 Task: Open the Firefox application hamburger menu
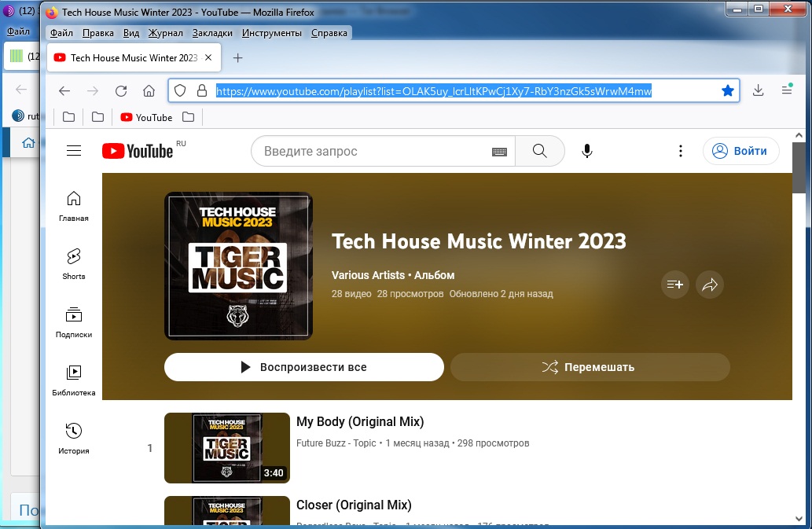tap(786, 91)
